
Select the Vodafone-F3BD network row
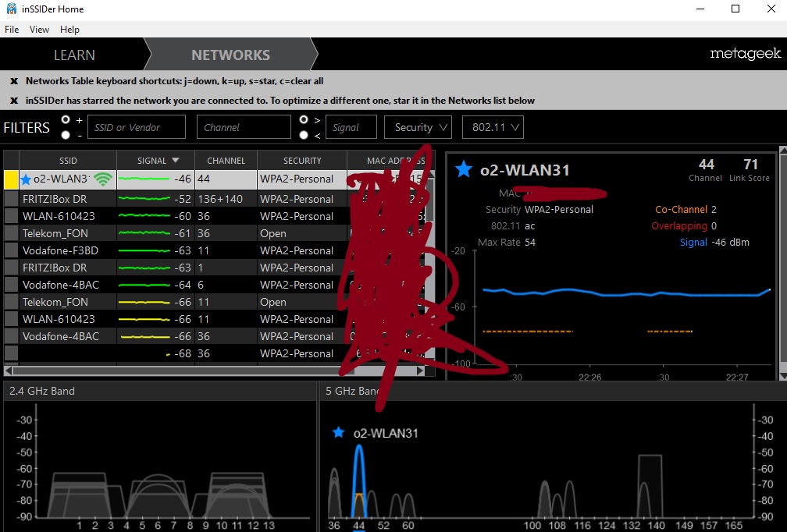point(214,250)
